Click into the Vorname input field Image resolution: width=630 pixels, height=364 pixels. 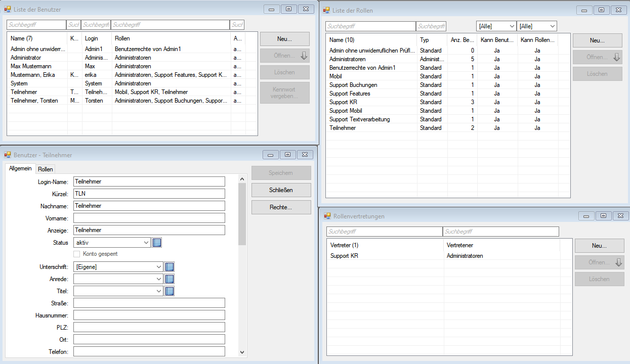click(x=149, y=218)
